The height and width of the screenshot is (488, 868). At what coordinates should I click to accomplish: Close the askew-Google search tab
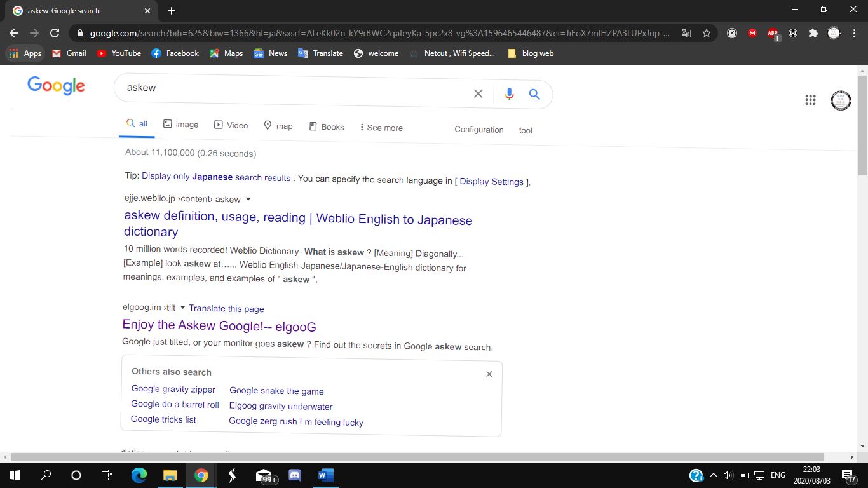coord(147,11)
